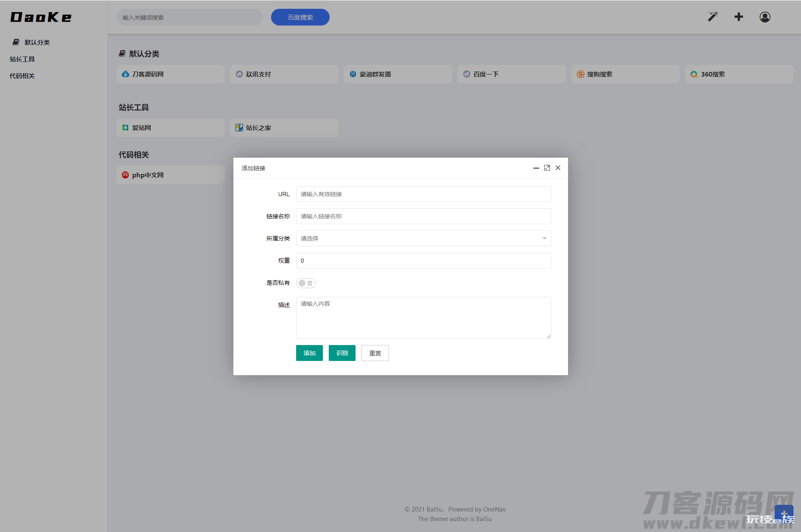Click the textarea resize handle of 描述
The image size is (801, 532).
pos(548,336)
